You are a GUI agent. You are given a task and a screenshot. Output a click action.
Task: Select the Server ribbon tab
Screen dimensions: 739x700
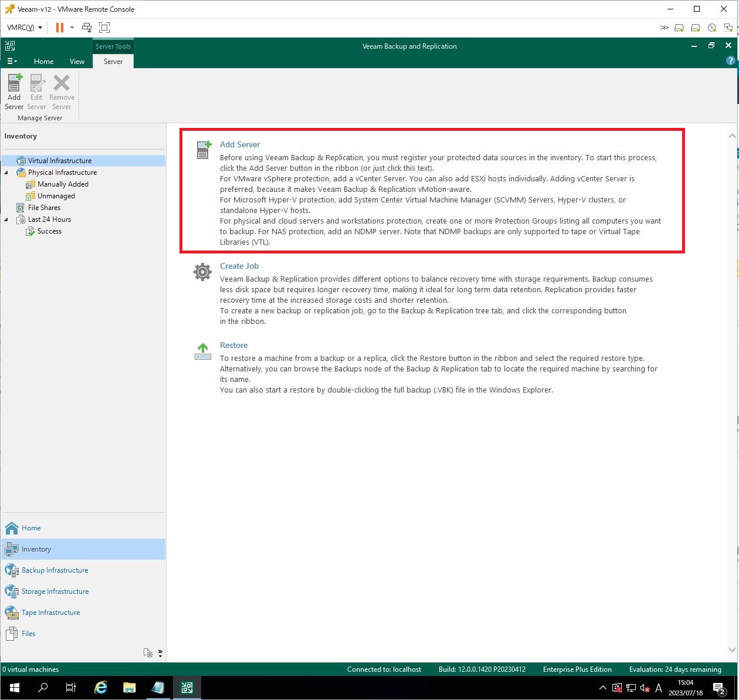coord(113,61)
